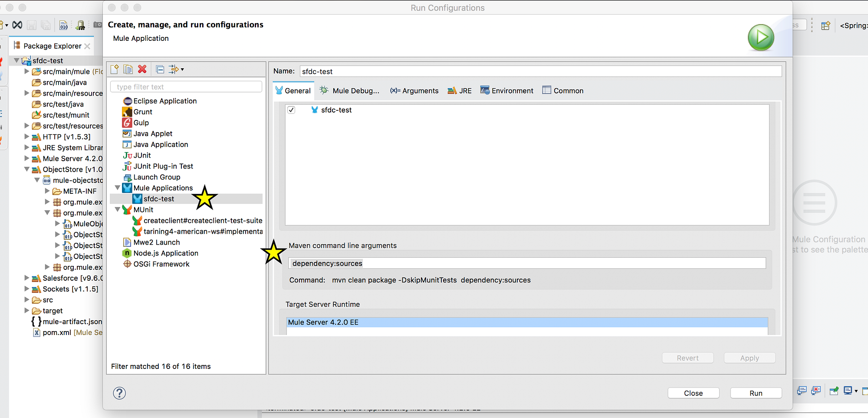Open the filter options dropdown arrow in toolbar

[181, 69]
